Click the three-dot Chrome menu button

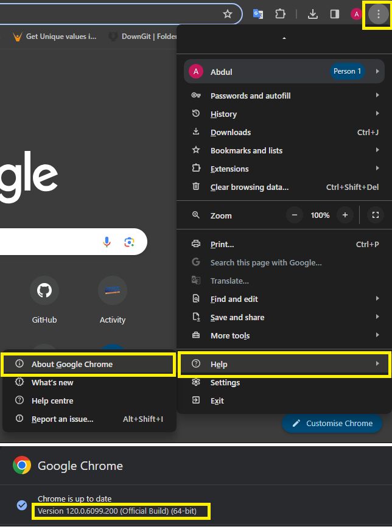[378, 14]
